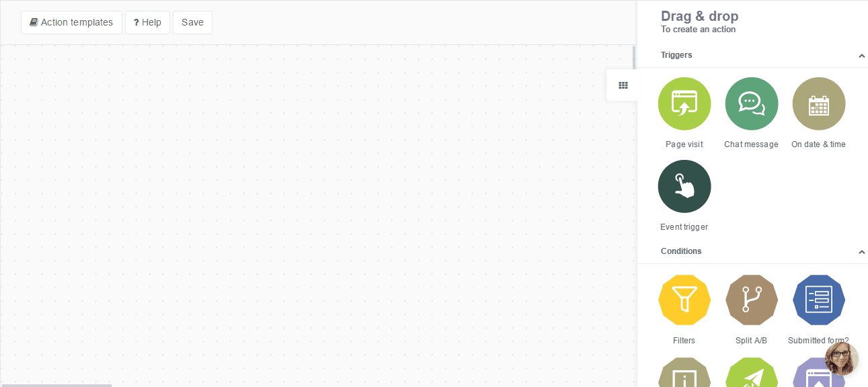Click the Conditions section header label
Viewport: 868px width, 387px height.
681,251
